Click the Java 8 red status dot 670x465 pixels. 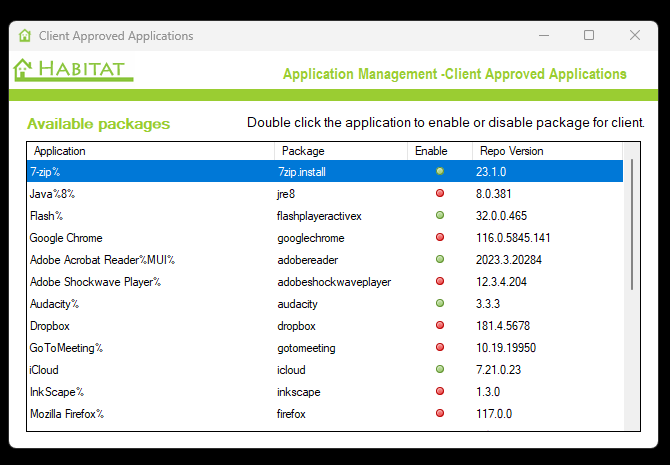tap(439, 193)
